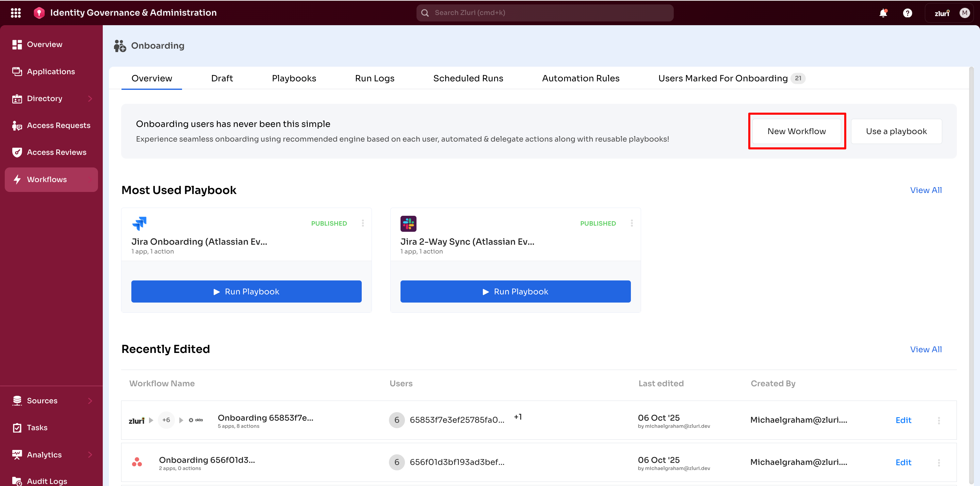The height and width of the screenshot is (486, 980).
Task: Open Access Requests from the sidebar
Action: [x=59, y=125]
